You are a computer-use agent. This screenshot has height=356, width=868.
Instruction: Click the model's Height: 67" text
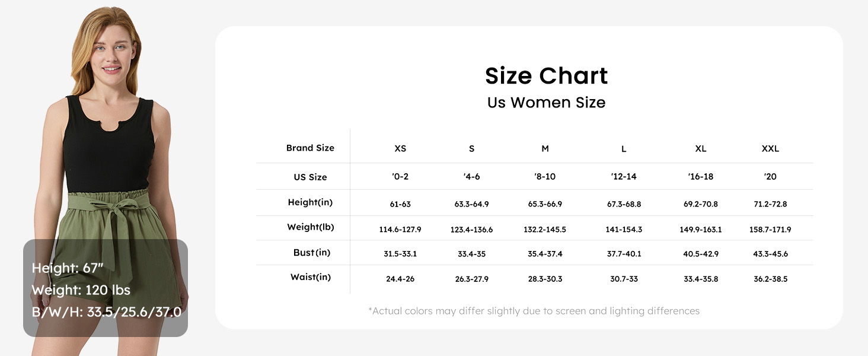click(68, 268)
